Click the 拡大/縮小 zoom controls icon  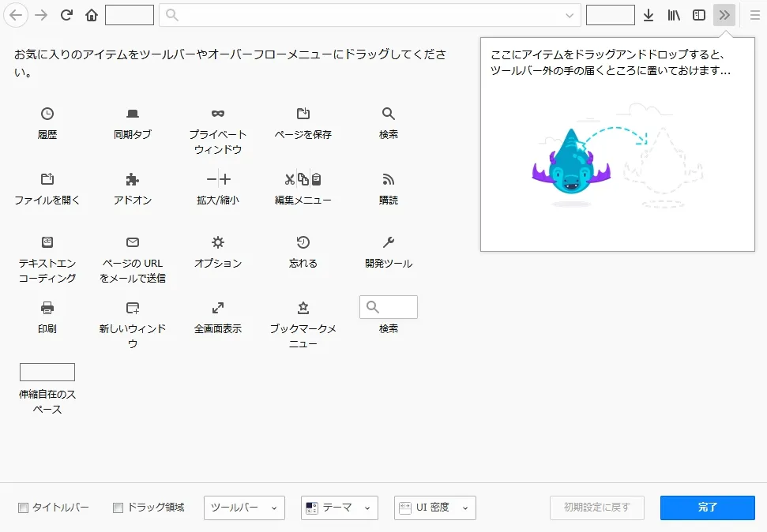point(218,179)
